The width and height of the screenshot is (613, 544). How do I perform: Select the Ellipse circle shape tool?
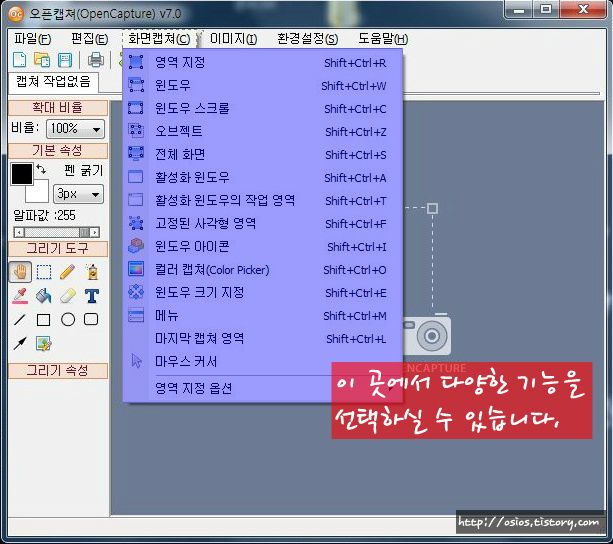point(68,319)
